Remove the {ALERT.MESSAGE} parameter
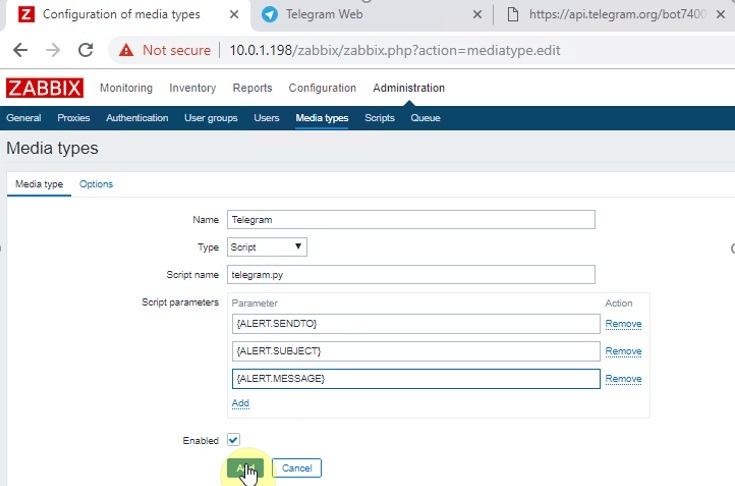Screen dimensions: 735x486 tap(623, 379)
